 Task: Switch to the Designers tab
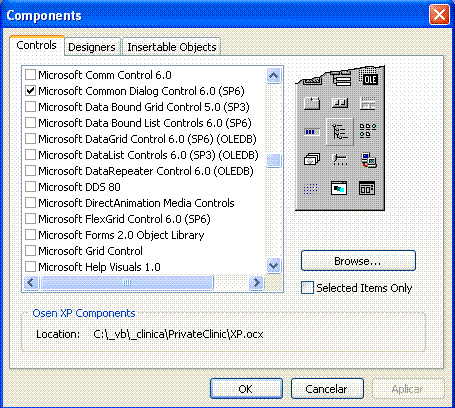92,47
